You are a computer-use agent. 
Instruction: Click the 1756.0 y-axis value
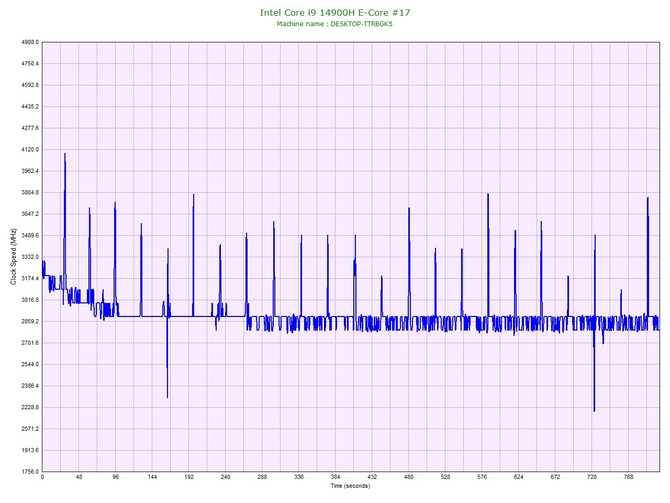coord(30,472)
